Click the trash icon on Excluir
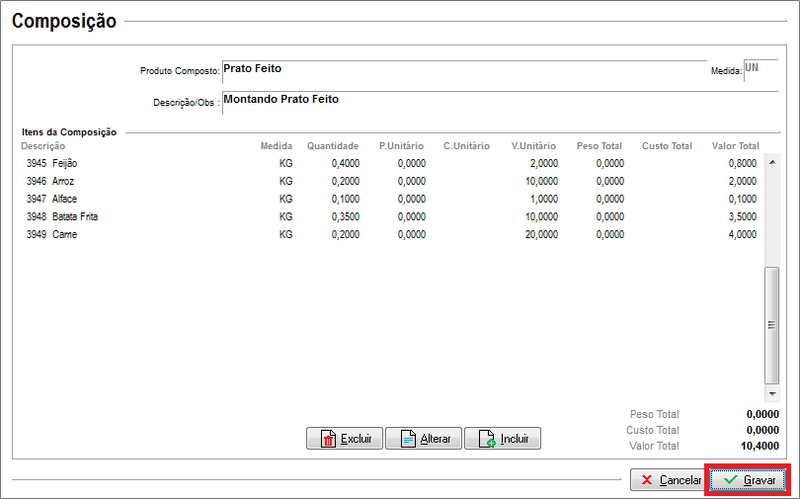The height and width of the screenshot is (499, 800). pos(327,439)
